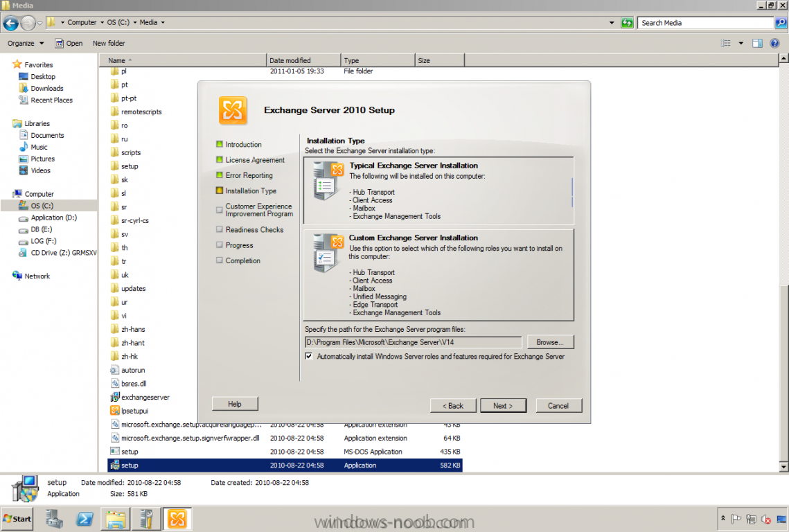Launch PowerShell from the taskbar
This screenshot has width=789, height=532.
click(85, 519)
